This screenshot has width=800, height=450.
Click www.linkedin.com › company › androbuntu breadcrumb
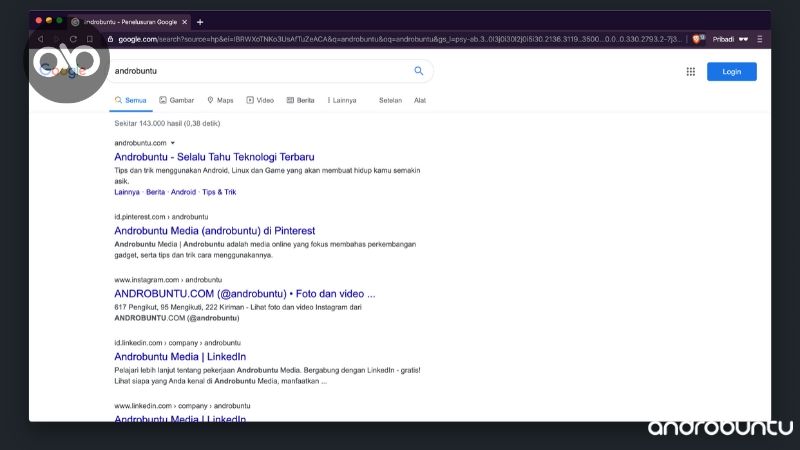pos(182,406)
